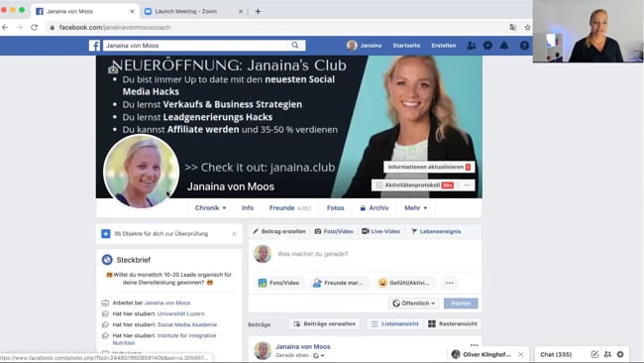Select Live-Video composer tab

click(x=380, y=231)
